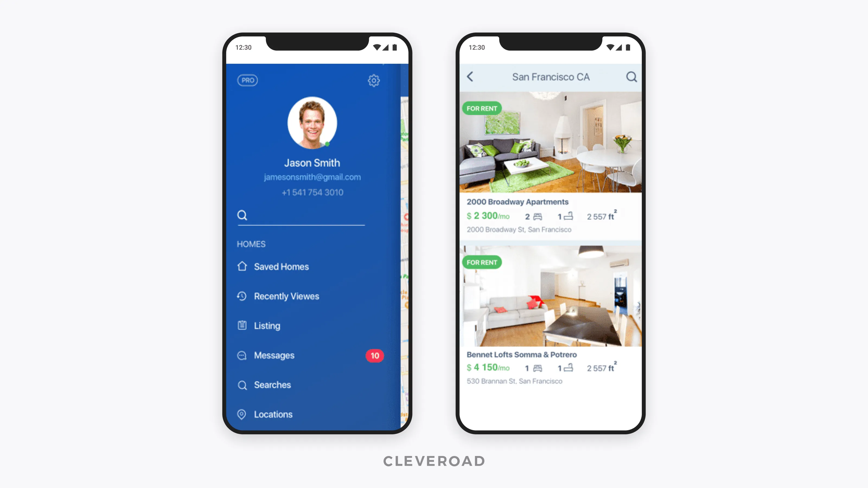Viewport: 868px width, 488px height.
Task: Toggle the FOR RENT label on first listing
Action: 482,108
